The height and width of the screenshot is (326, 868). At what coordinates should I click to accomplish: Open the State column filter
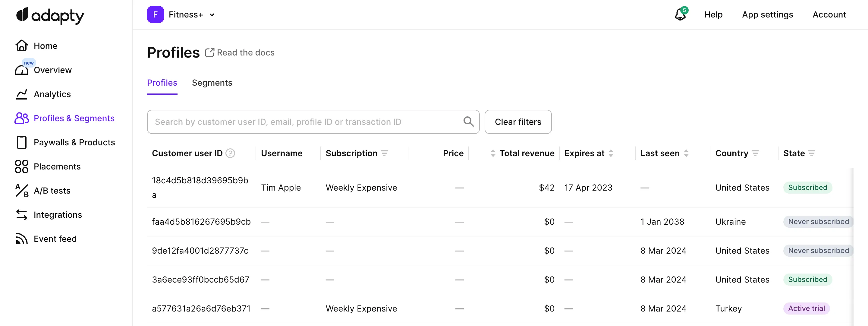click(x=811, y=154)
